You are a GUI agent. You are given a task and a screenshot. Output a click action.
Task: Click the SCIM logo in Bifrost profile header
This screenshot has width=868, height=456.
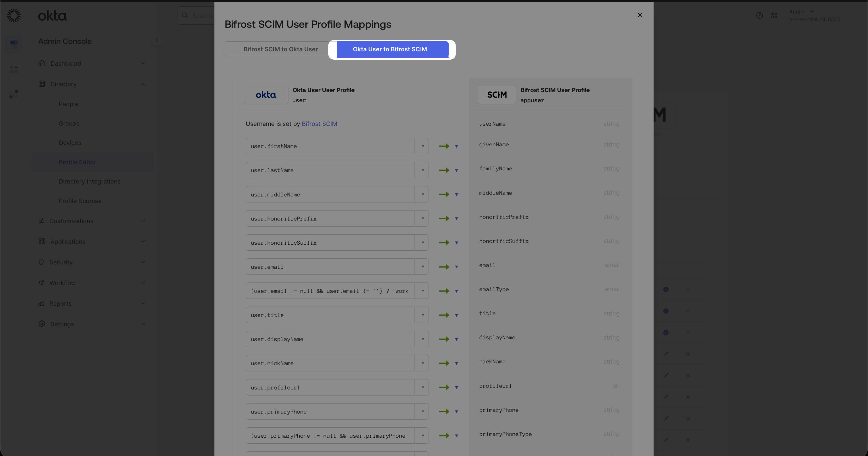497,95
